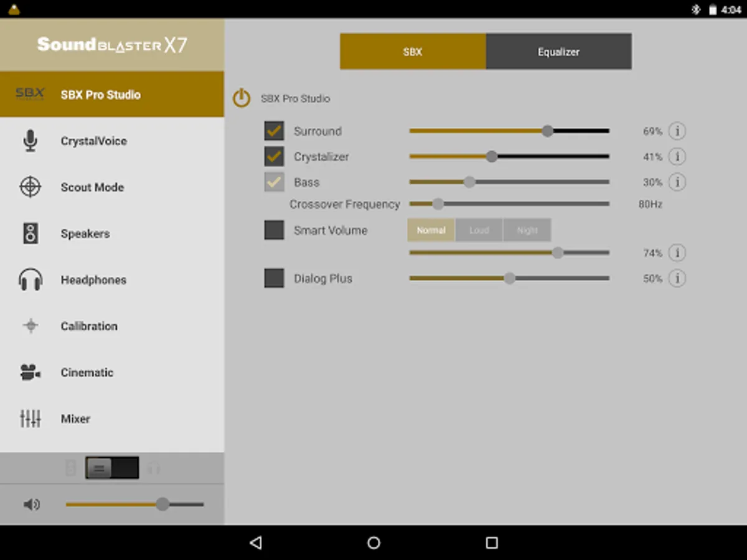Screen dimensions: 747x560
Task: Select Normal smart volume mode
Action: 431,230
